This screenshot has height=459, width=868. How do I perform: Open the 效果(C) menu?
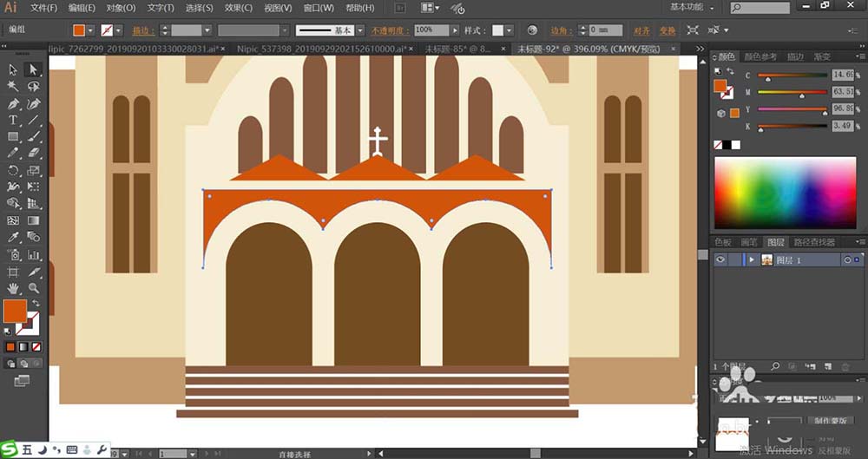238,8
